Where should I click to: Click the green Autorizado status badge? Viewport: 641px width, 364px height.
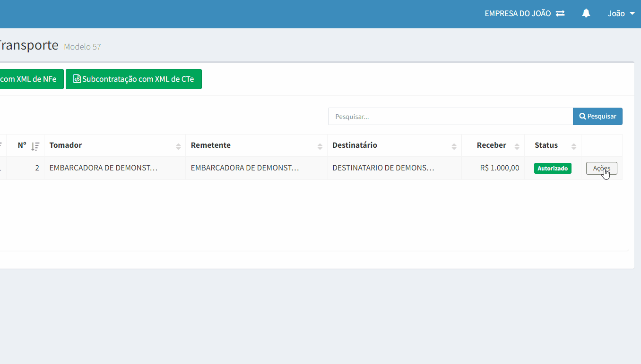[x=553, y=169]
